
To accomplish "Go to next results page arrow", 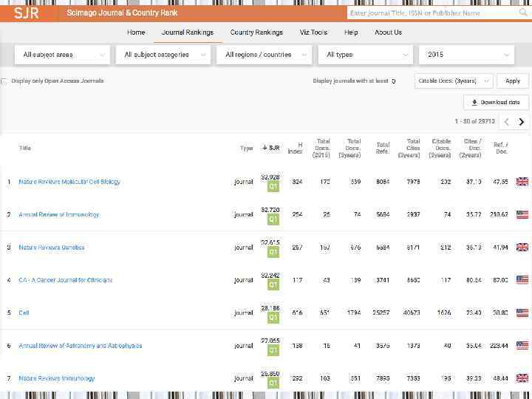I will coord(522,121).
